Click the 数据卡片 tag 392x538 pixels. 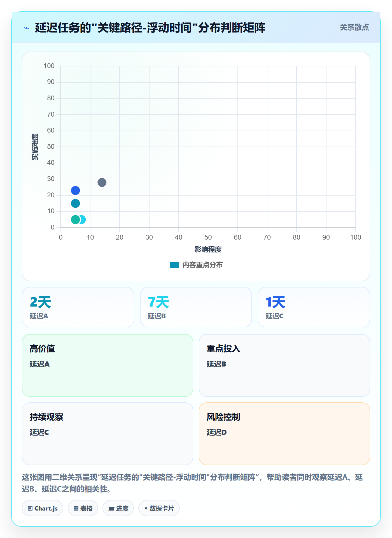(159, 508)
